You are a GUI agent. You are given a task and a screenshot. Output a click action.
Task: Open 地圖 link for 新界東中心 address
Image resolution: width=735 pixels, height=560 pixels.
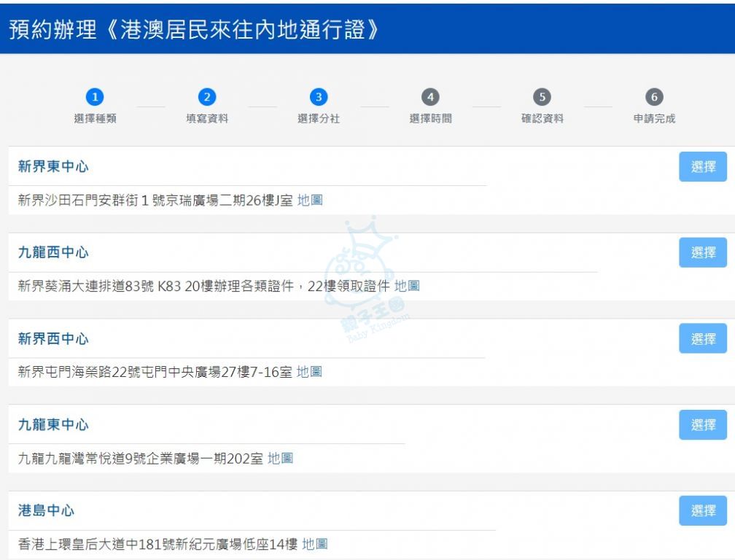pyautogui.click(x=310, y=200)
